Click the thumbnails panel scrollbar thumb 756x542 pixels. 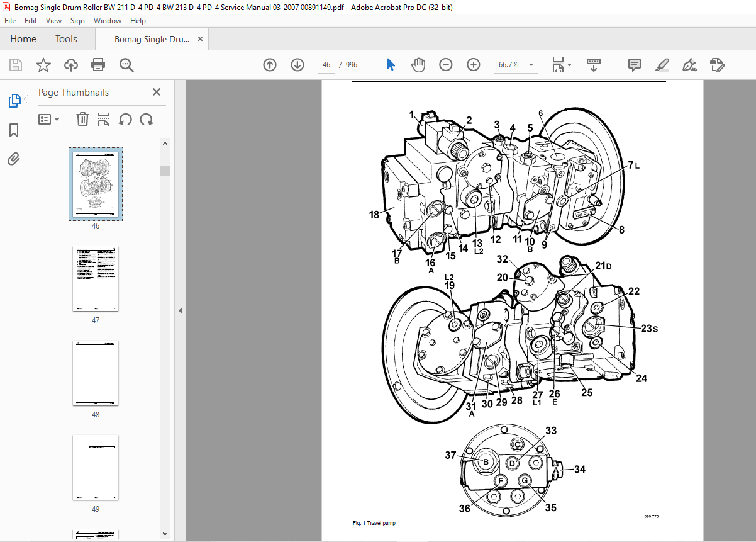(x=165, y=171)
